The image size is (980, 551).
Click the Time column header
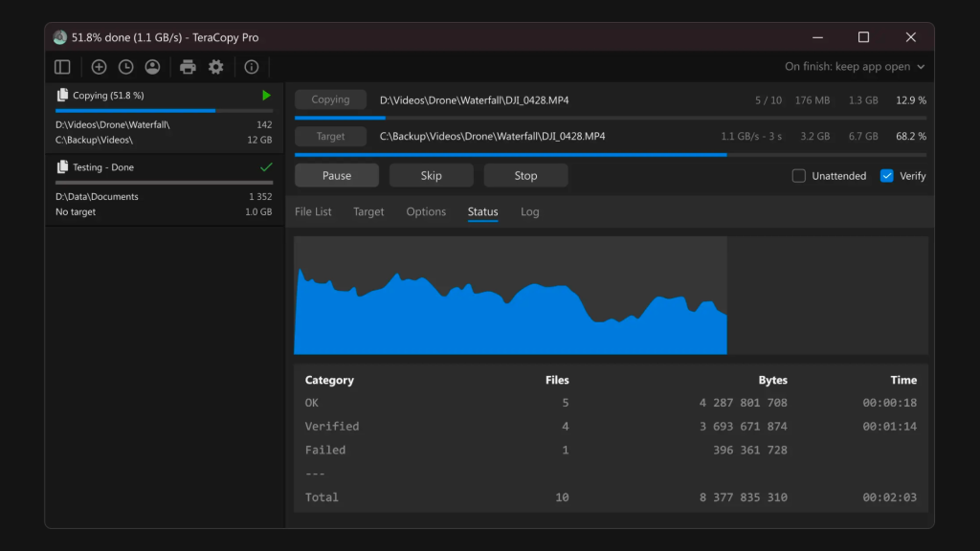[x=903, y=380]
